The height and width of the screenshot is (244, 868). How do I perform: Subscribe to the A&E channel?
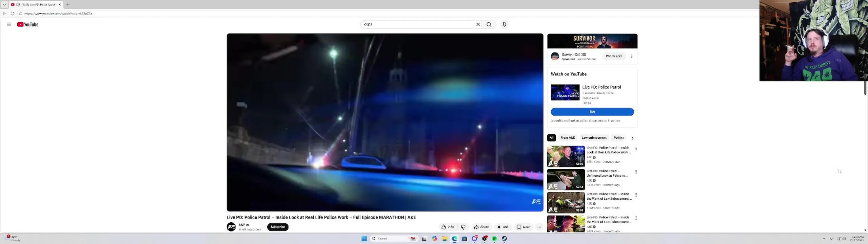(278, 227)
